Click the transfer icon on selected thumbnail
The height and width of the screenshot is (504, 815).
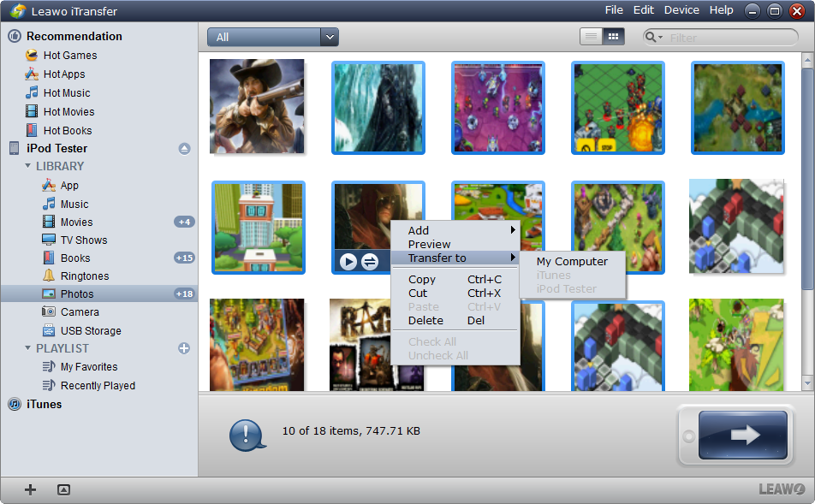(370, 261)
